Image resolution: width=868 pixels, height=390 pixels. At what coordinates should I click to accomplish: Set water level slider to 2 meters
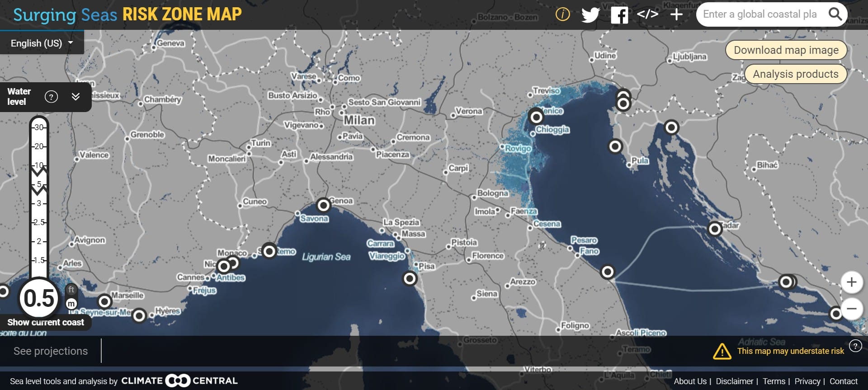click(39, 241)
